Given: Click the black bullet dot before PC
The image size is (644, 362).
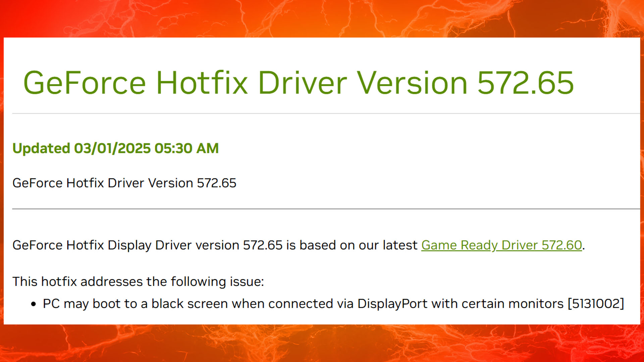Looking at the screenshot, I should coord(33,304).
